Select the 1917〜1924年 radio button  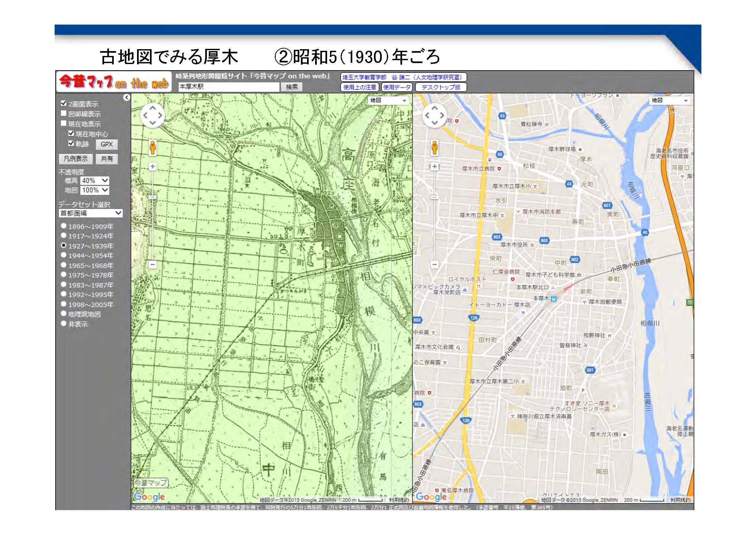64,235
